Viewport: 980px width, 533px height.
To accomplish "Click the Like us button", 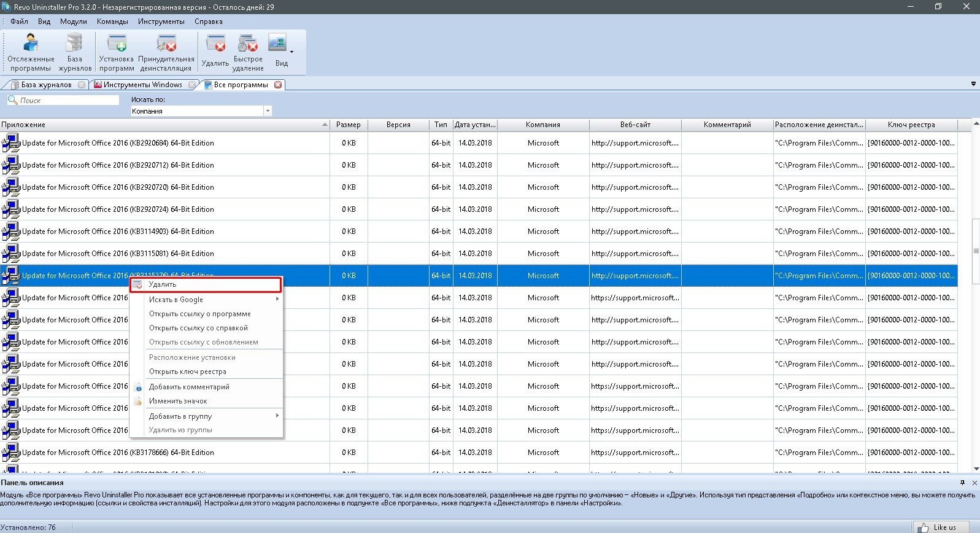I will coord(941,527).
